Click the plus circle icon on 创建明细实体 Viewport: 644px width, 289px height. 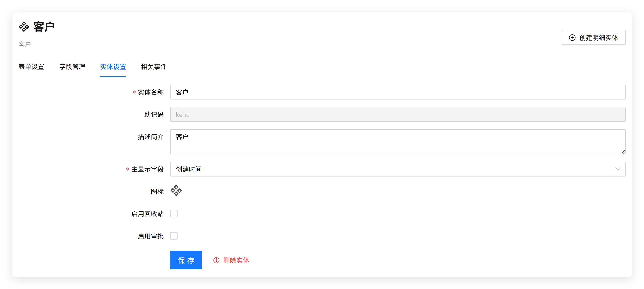pyautogui.click(x=572, y=38)
